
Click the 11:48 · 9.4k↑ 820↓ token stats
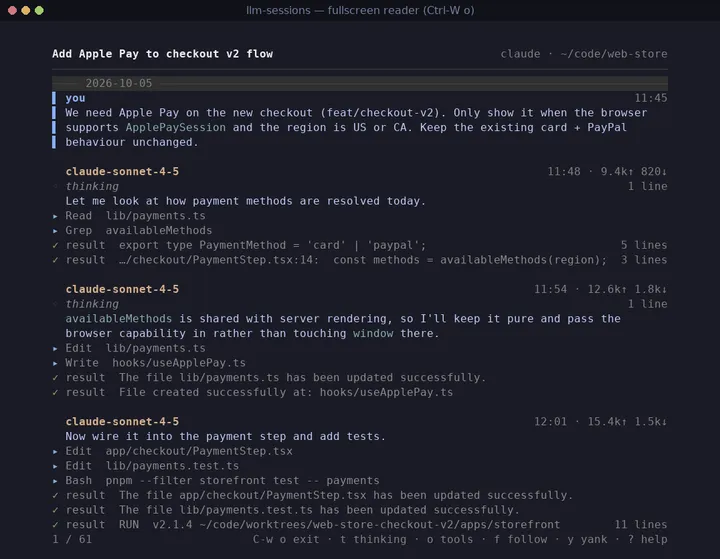click(x=607, y=171)
